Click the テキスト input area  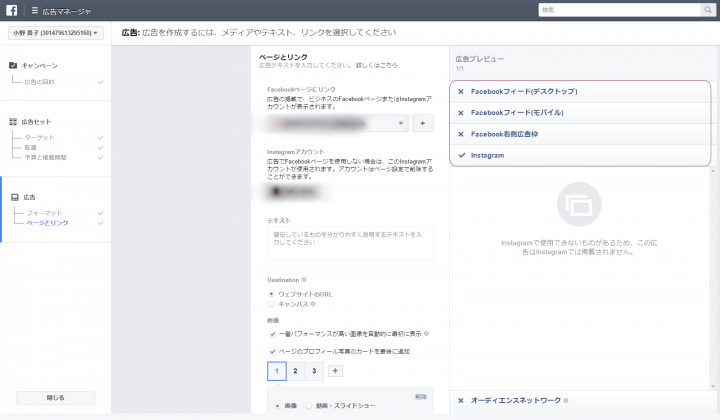click(x=350, y=243)
